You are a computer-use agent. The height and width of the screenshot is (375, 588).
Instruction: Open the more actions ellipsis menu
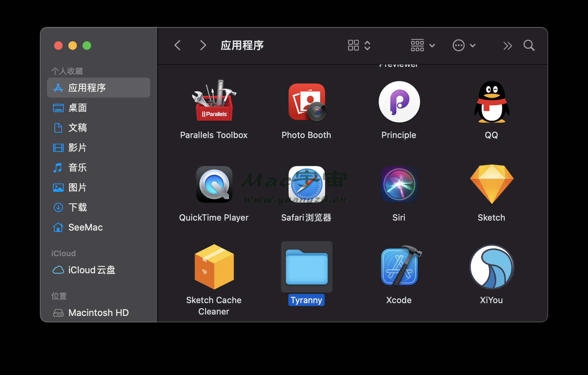tap(464, 46)
